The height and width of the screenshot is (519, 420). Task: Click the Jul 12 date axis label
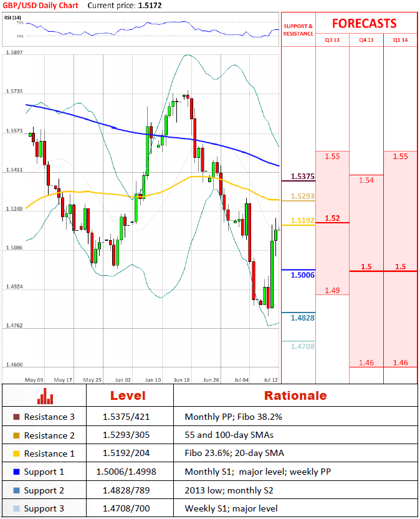tap(270, 380)
